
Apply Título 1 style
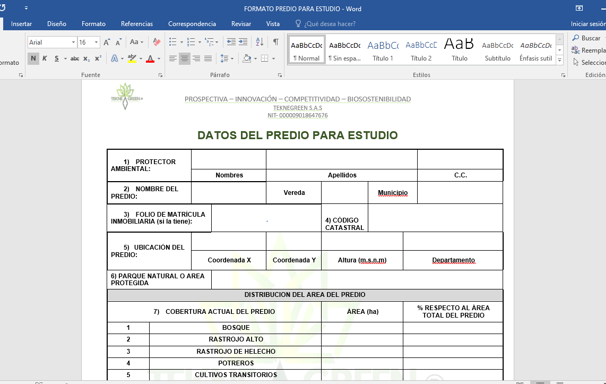[x=383, y=49]
